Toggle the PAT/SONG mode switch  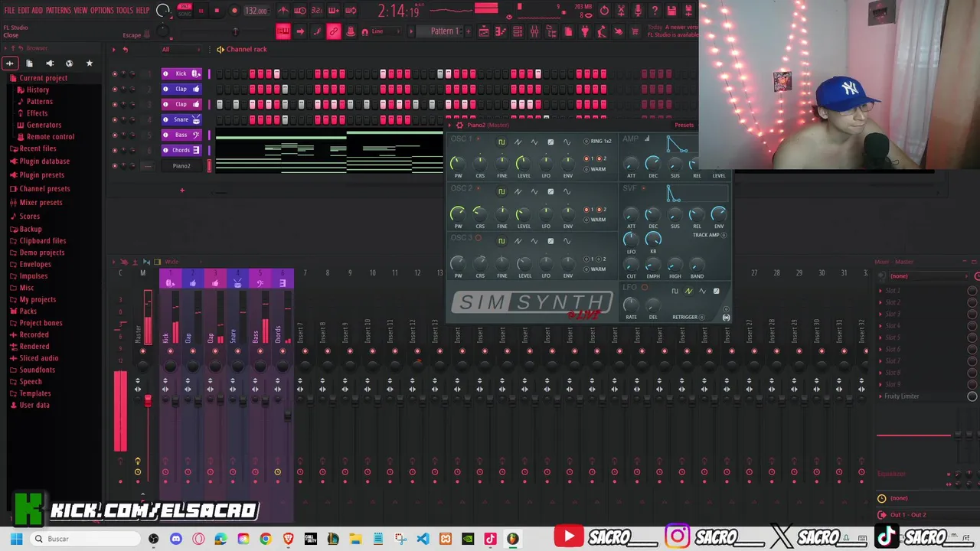point(185,10)
